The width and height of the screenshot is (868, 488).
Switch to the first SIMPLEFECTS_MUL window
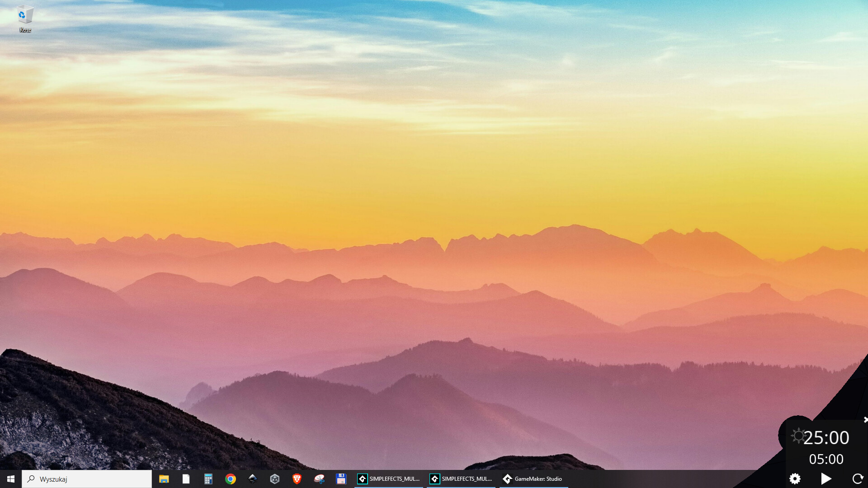pos(390,479)
